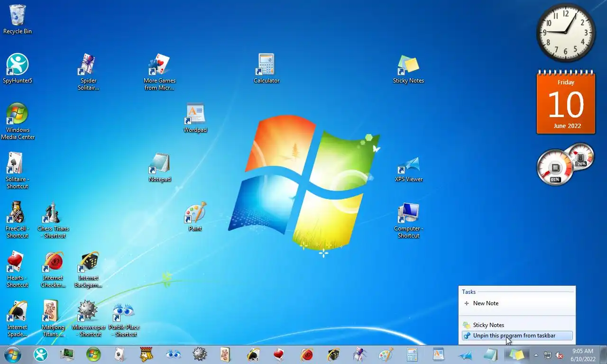Click the Paint palette taskbar icon
This screenshot has width=607, height=364.
click(x=386, y=354)
